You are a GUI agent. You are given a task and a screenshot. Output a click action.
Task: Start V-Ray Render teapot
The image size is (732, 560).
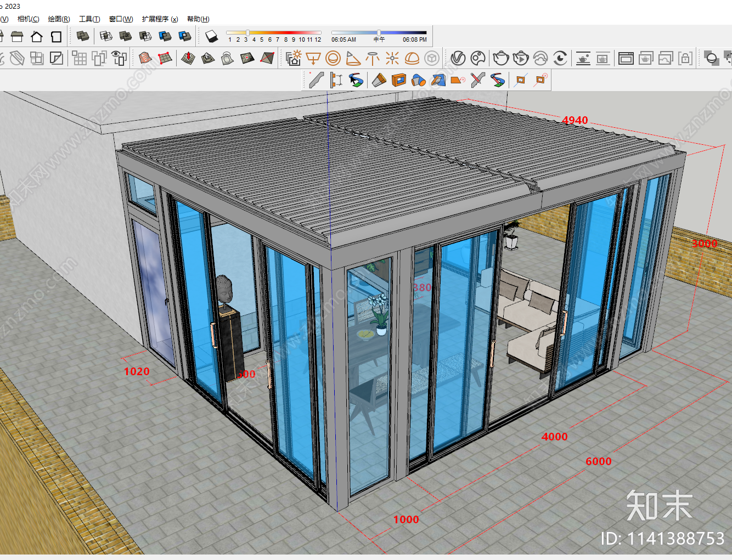501,58
